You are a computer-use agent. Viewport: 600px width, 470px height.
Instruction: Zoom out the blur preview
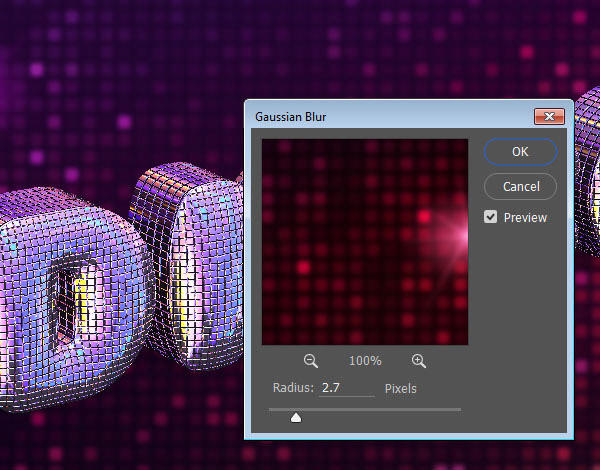[x=310, y=361]
